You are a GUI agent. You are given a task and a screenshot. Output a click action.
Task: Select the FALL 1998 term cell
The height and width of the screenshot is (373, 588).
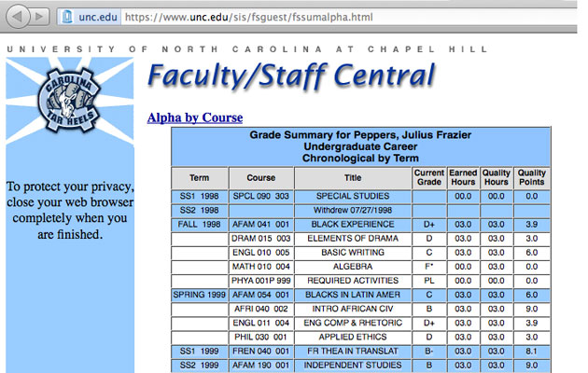tap(200, 225)
